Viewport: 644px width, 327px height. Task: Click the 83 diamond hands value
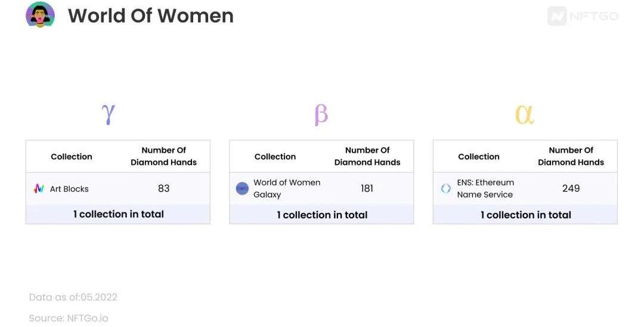163,189
